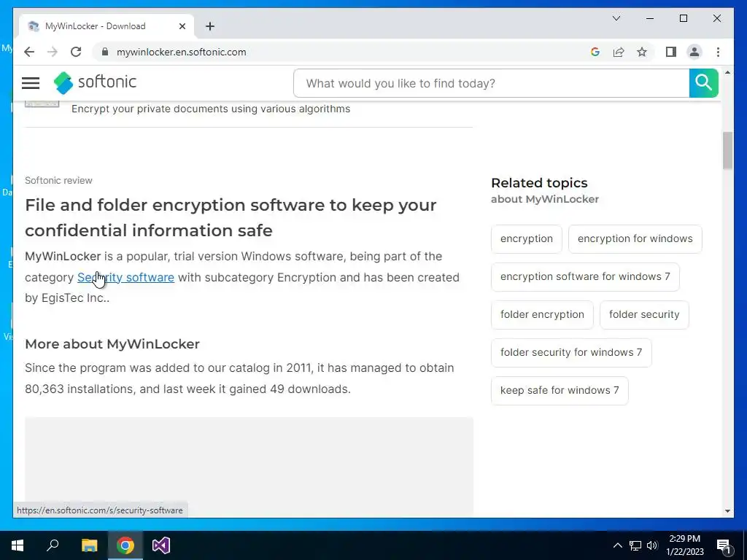Click the scrollbar up arrow
The image size is (747, 560).
click(x=727, y=72)
